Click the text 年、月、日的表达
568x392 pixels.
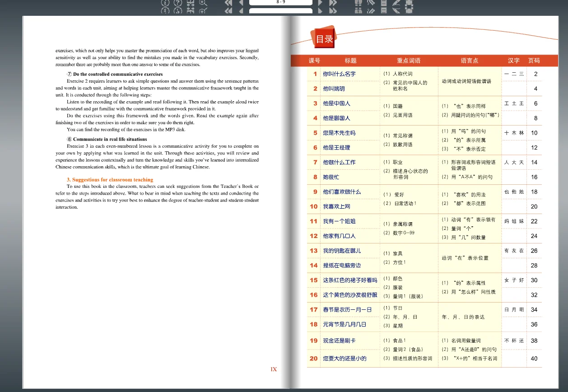point(463,317)
